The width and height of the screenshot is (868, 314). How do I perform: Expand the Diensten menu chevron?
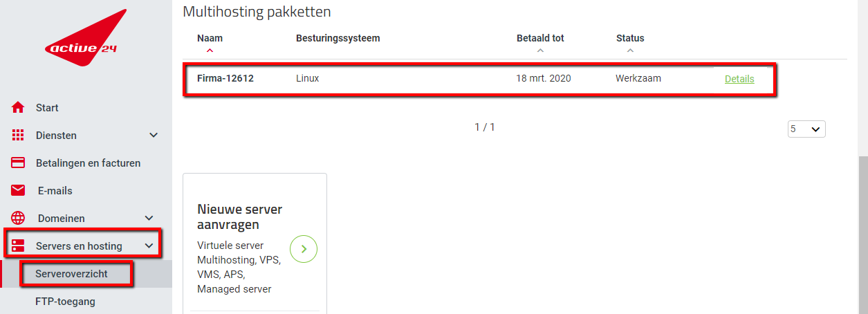click(x=154, y=136)
